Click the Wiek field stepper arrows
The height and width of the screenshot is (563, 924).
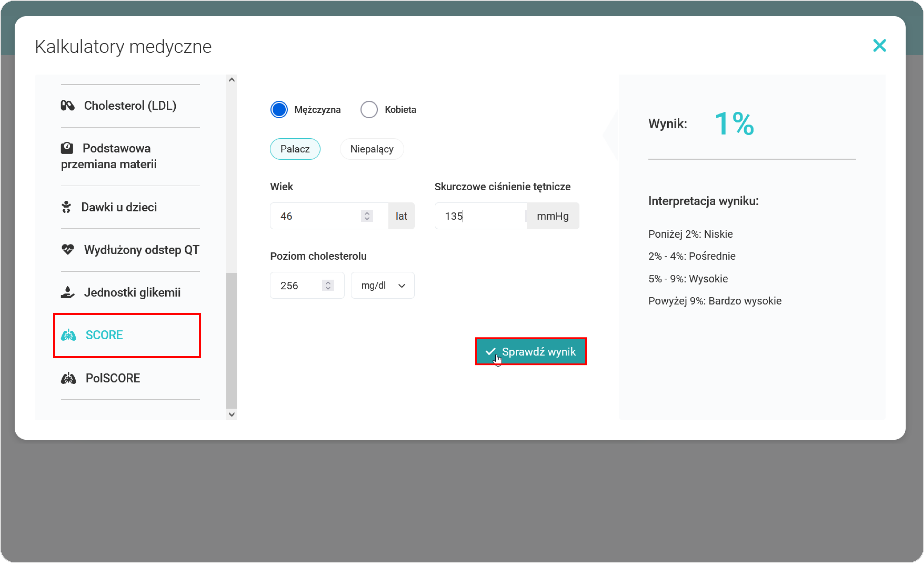point(367,216)
